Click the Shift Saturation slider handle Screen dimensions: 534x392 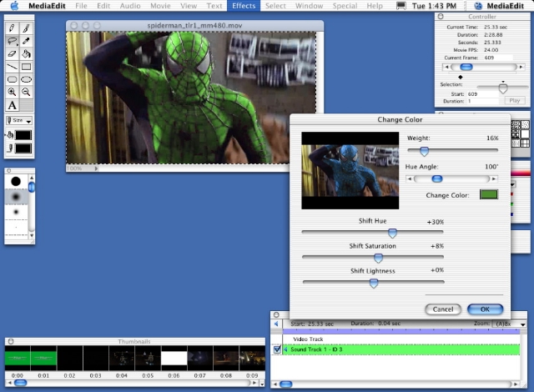[378, 259]
